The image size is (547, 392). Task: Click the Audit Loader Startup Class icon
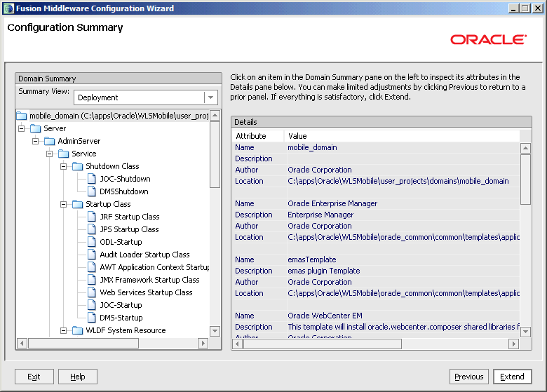point(92,255)
